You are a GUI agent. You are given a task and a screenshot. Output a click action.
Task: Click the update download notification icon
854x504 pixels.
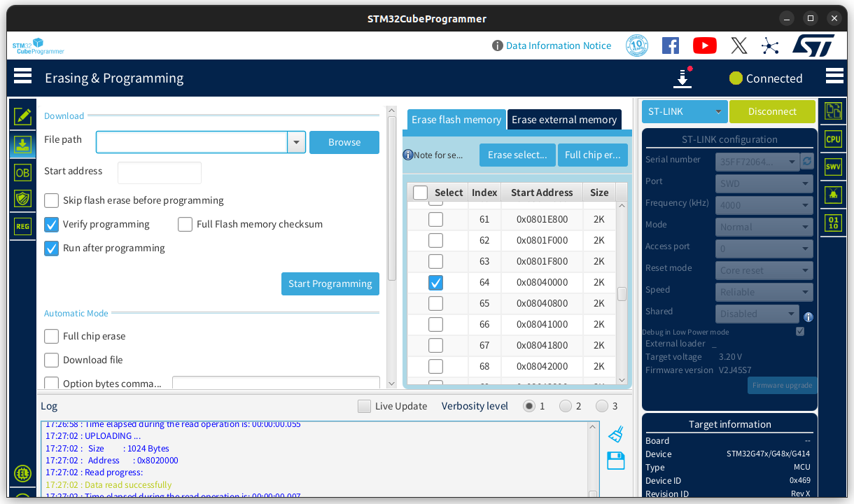(682, 78)
